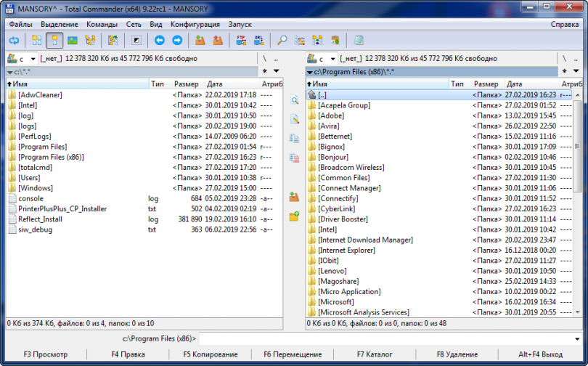Click the F5 Копирование button
This screenshot has height=366, width=588.
211,354
